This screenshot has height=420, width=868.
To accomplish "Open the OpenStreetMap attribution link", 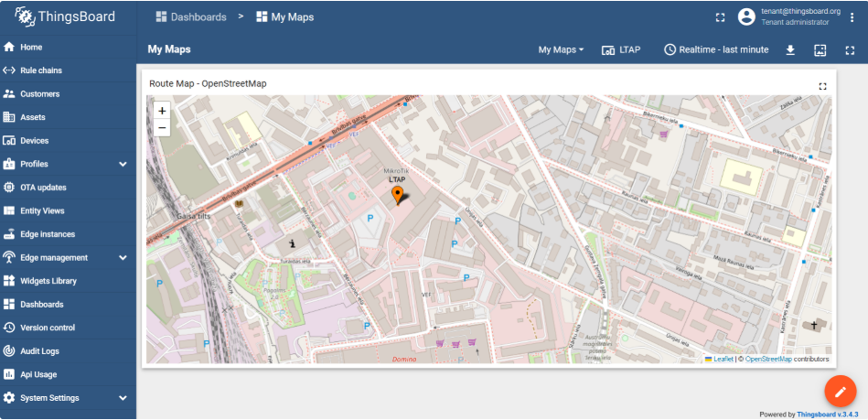I will pos(767,359).
